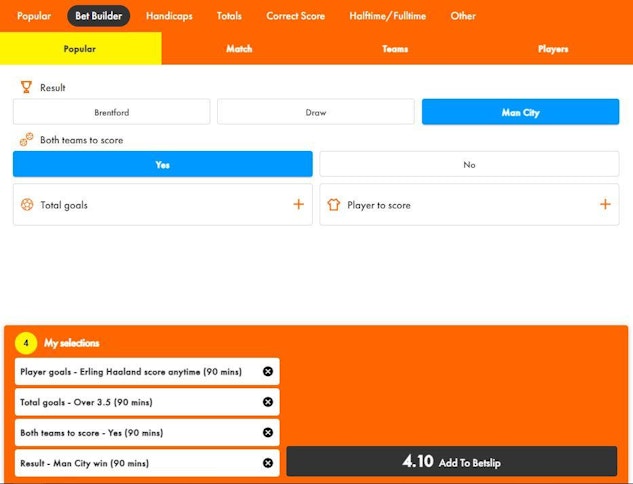Toggle Yes for Both teams to score
The height and width of the screenshot is (484, 633).
(x=163, y=164)
